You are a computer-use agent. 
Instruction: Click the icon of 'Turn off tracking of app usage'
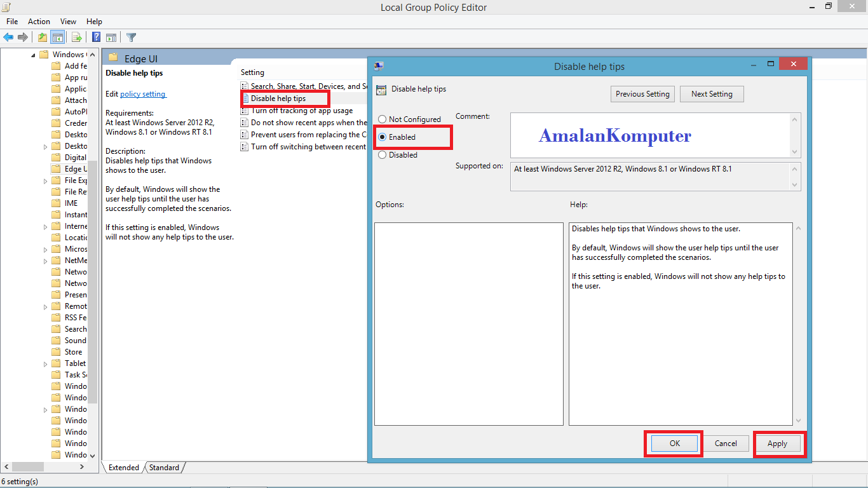point(245,111)
